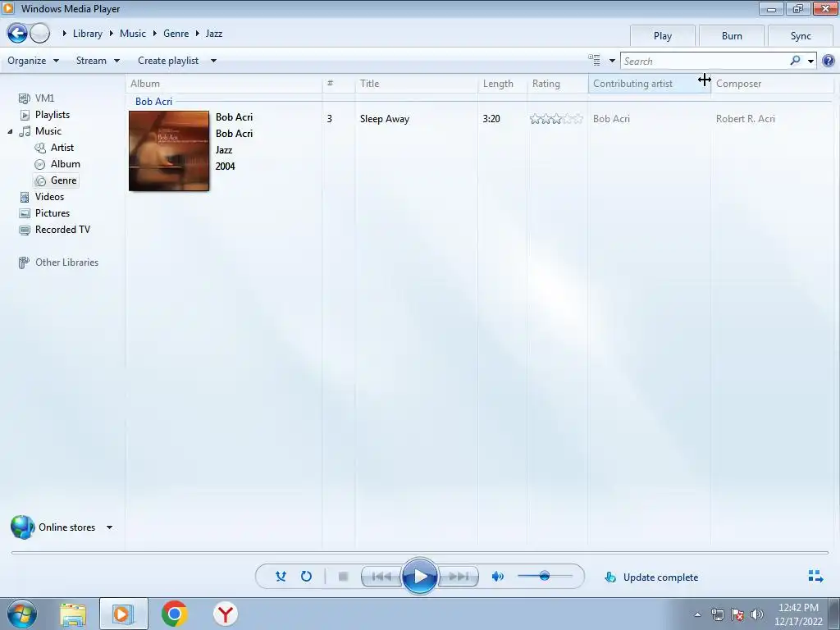
Task: Sort by the Album column header
Action: (x=224, y=84)
